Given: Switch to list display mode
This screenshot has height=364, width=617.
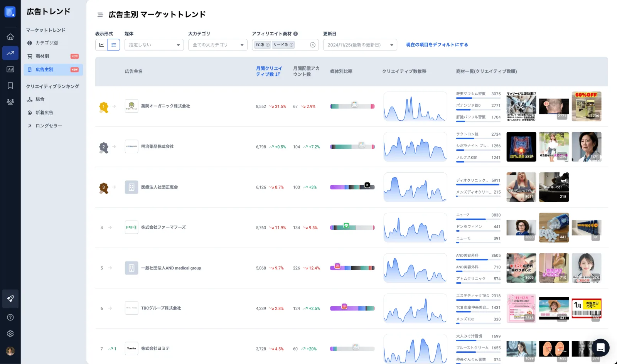Looking at the screenshot, I should click(x=114, y=45).
